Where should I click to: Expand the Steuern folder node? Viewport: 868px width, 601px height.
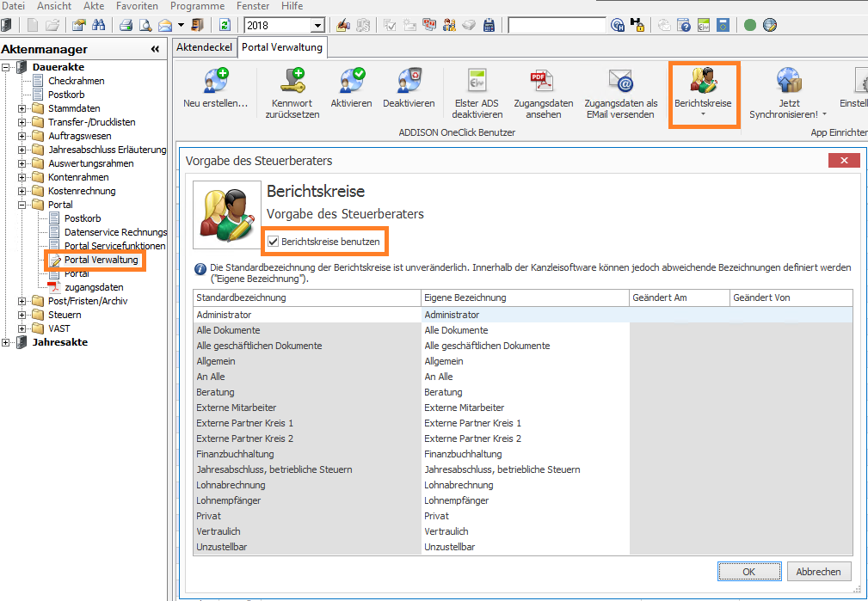click(x=22, y=315)
